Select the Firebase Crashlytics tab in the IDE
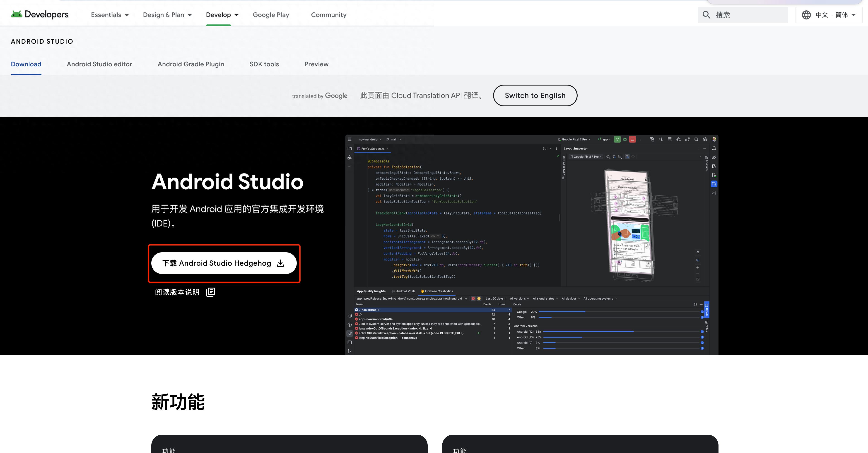Screen dimensions: 868x453 (437, 291)
